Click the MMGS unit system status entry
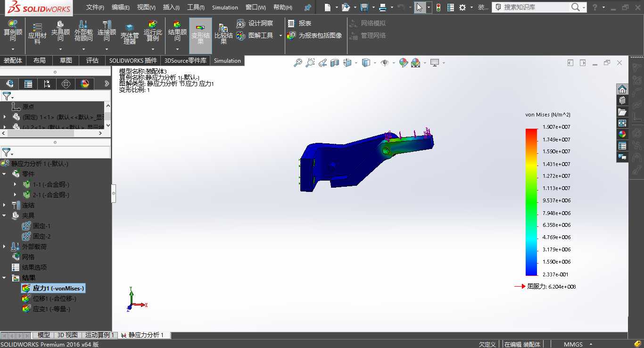Viewport: 644px width, 348px height. coord(573,344)
